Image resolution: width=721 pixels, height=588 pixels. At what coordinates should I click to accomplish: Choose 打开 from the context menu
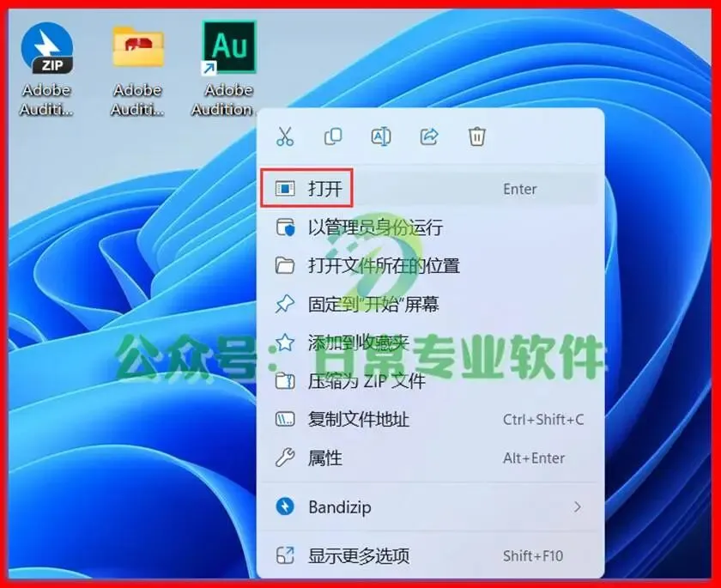tap(428, 189)
